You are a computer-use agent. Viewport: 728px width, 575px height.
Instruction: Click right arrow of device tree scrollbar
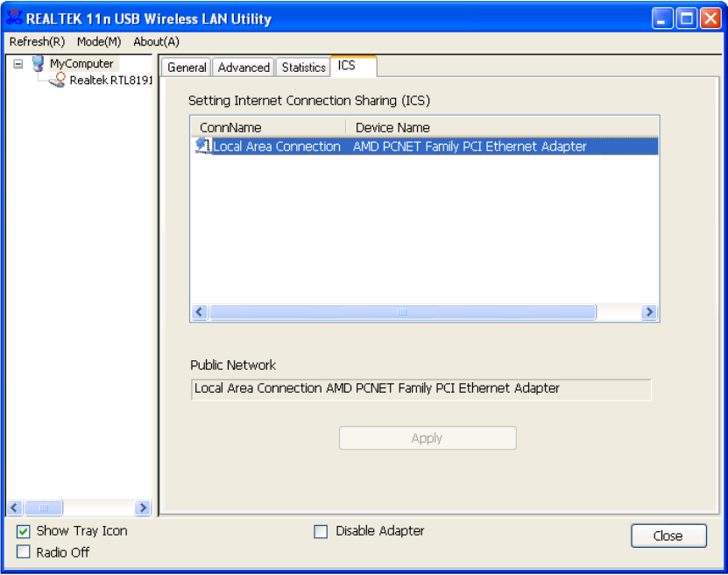(x=143, y=508)
